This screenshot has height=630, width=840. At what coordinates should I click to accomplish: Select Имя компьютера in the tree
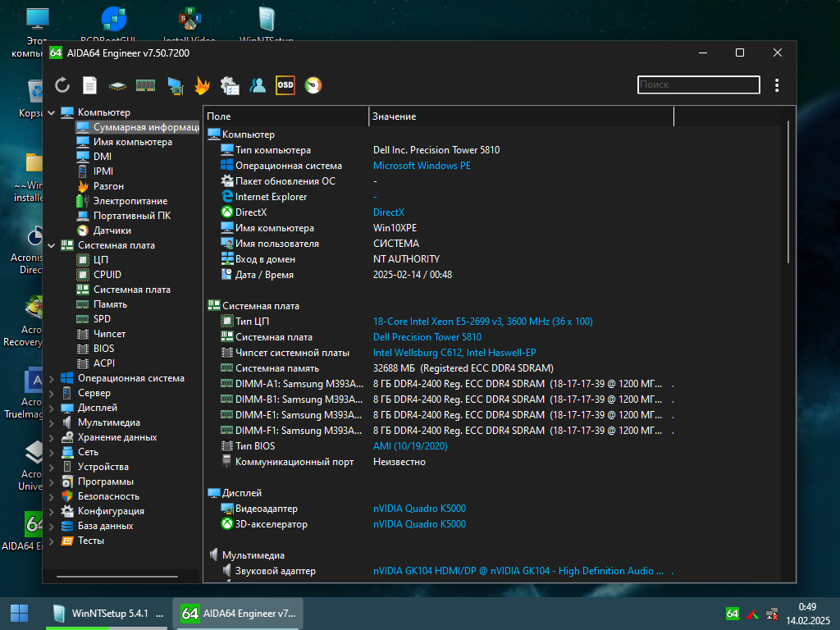pos(132,142)
